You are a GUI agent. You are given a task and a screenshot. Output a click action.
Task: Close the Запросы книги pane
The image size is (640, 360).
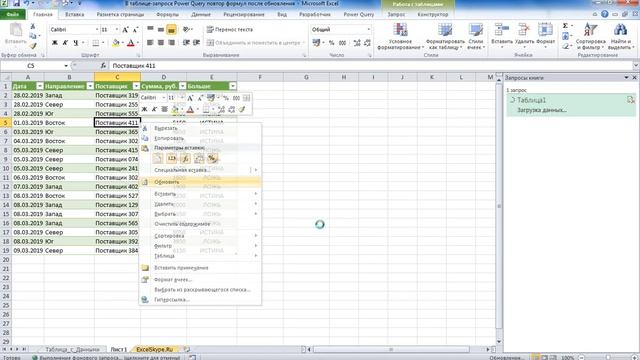pyautogui.click(x=635, y=78)
